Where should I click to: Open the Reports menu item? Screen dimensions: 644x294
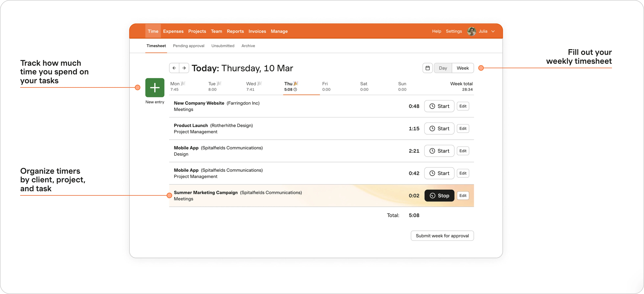(235, 31)
